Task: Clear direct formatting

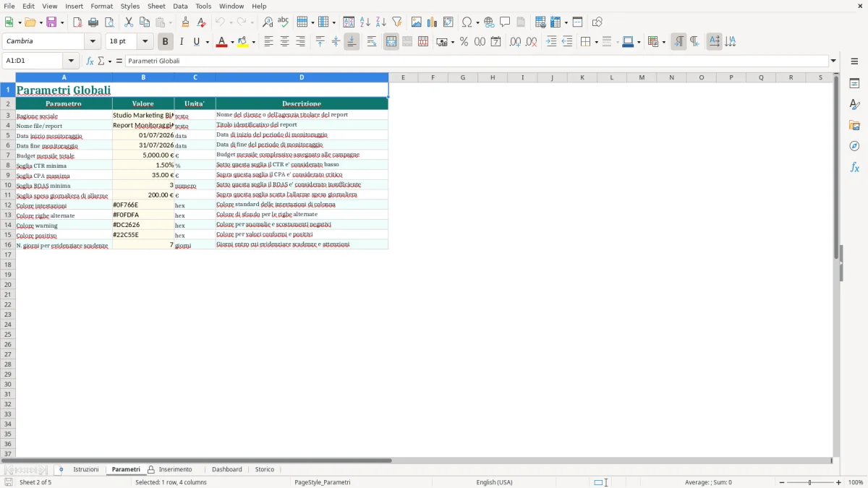Action: click(x=202, y=22)
